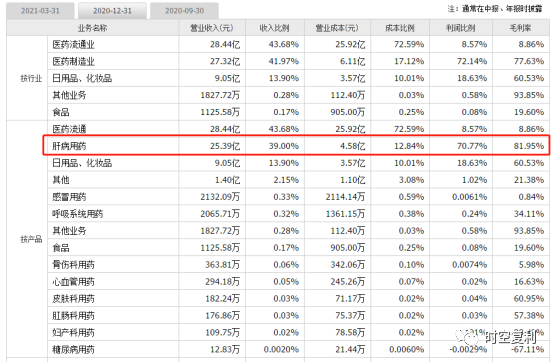Click the 按产品 category cell
The width and height of the screenshot is (554, 362).
coord(31,239)
